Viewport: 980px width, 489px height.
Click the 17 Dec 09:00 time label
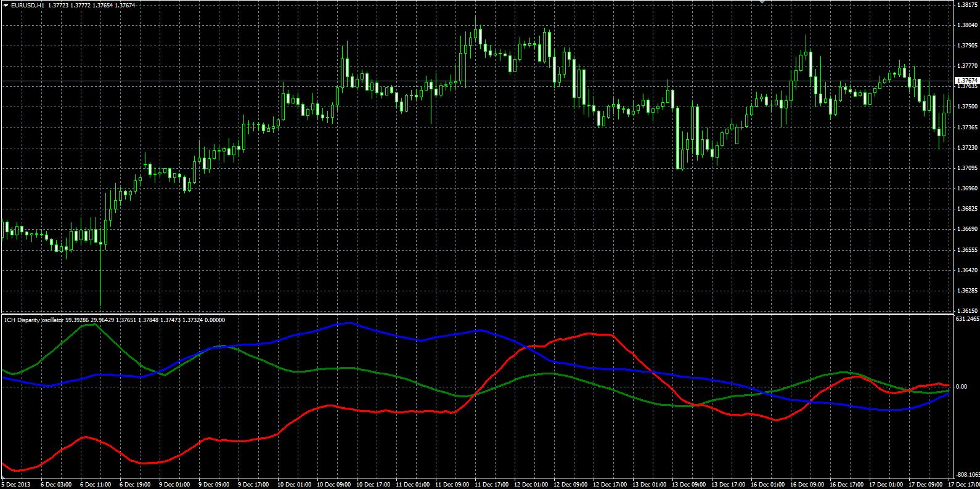(x=925, y=485)
